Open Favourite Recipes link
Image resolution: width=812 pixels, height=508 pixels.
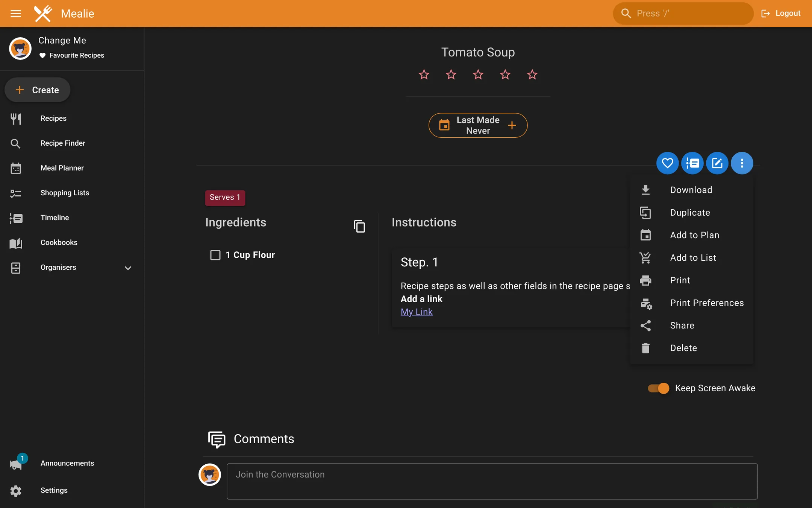[71, 55]
